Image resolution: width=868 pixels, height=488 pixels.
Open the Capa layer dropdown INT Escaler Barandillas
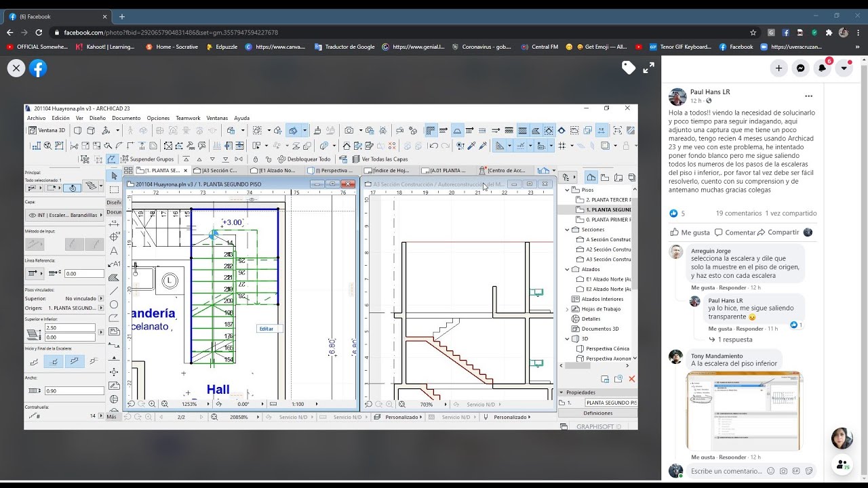pos(63,215)
